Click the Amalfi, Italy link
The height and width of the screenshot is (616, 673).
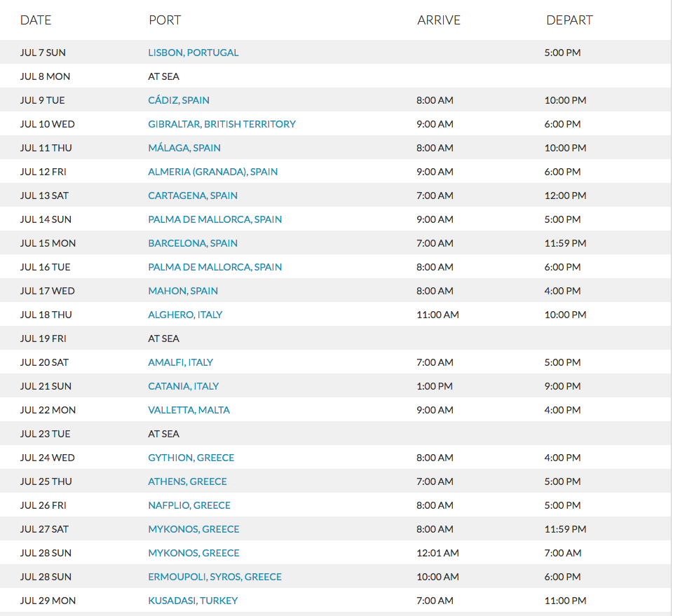click(x=180, y=362)
